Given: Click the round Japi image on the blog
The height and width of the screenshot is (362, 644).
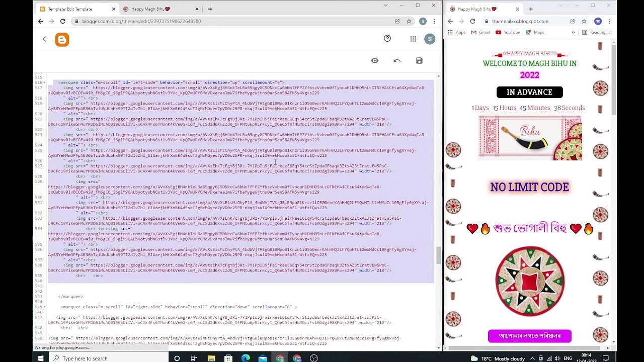Looking at the screenshot, I should coord(530,281).
